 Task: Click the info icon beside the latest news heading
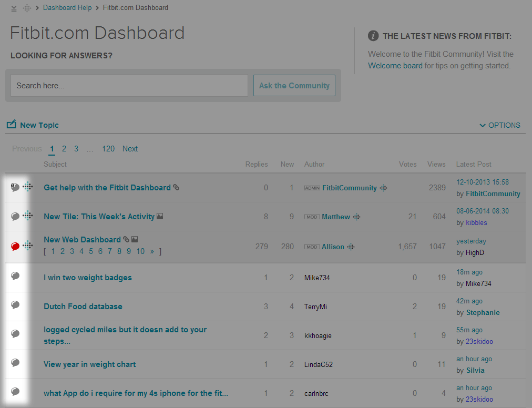point(373,36)
